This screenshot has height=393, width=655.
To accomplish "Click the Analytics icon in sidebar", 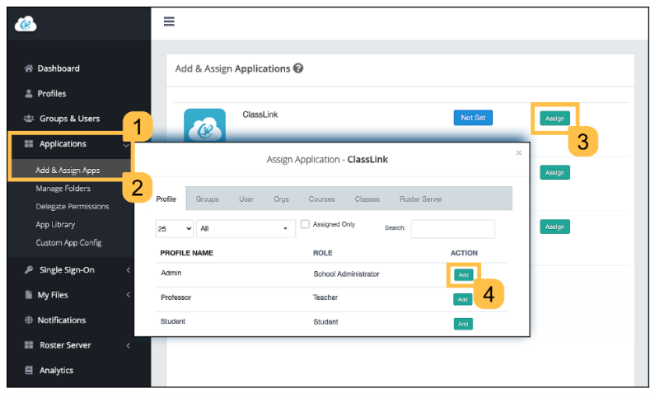I will [29, 370].
